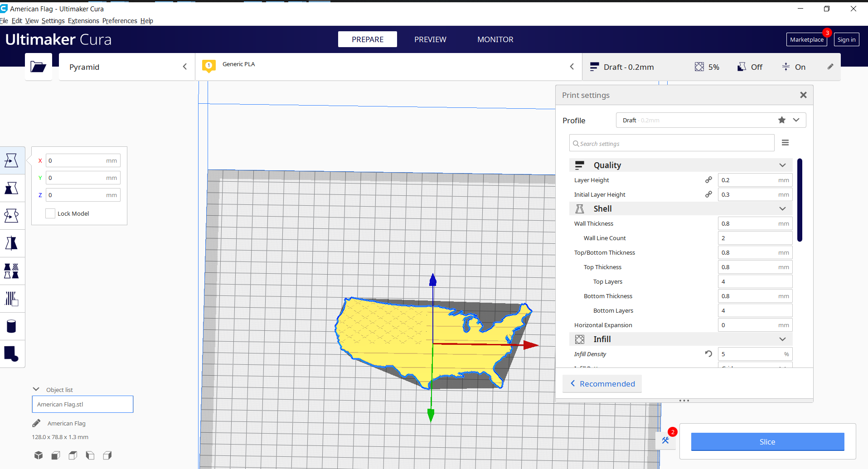Collapse the Quality settings section

782,165
